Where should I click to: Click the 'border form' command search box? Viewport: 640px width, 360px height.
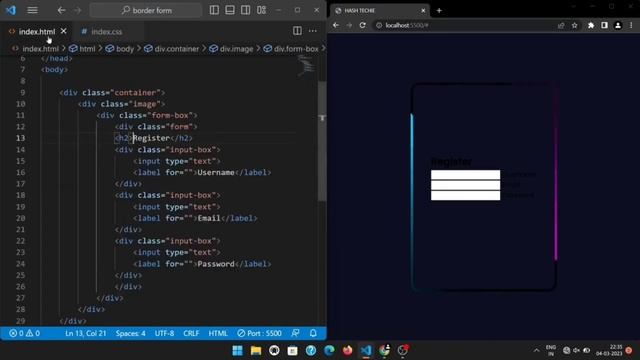coord(146,10)
